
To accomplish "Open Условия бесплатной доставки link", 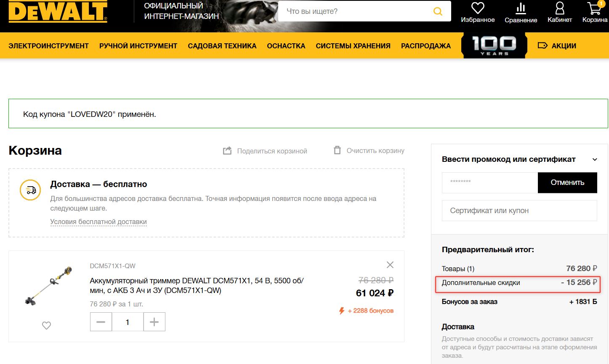I will click(98, 222).
